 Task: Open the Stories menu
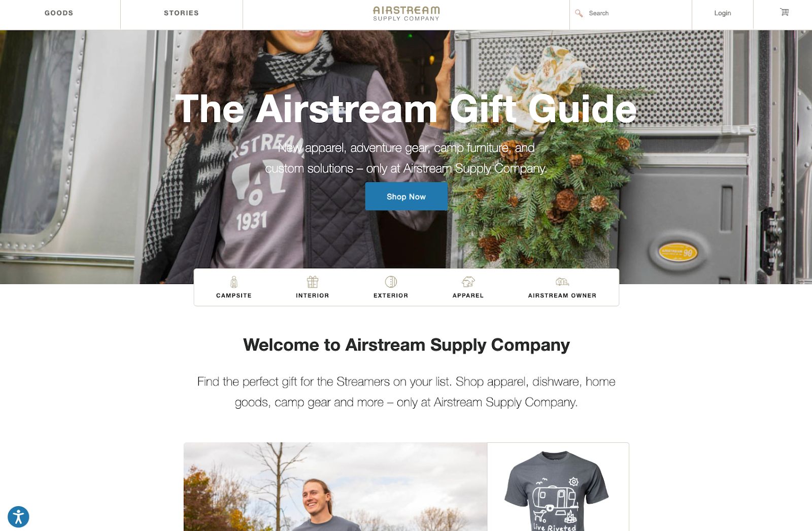181,13
